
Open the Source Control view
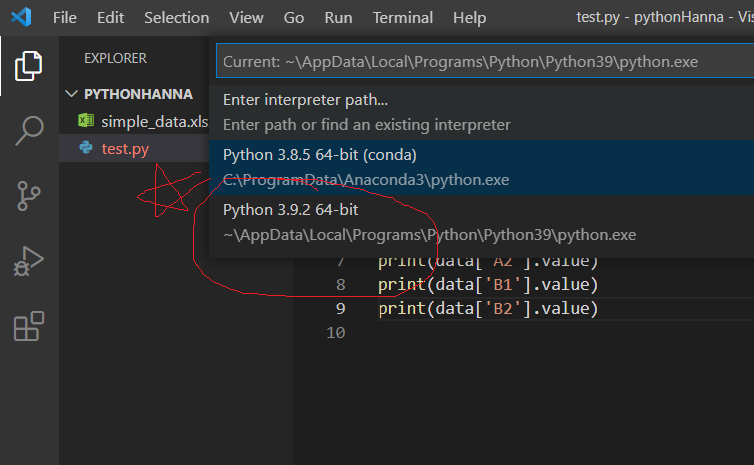(x=29, y=196)
